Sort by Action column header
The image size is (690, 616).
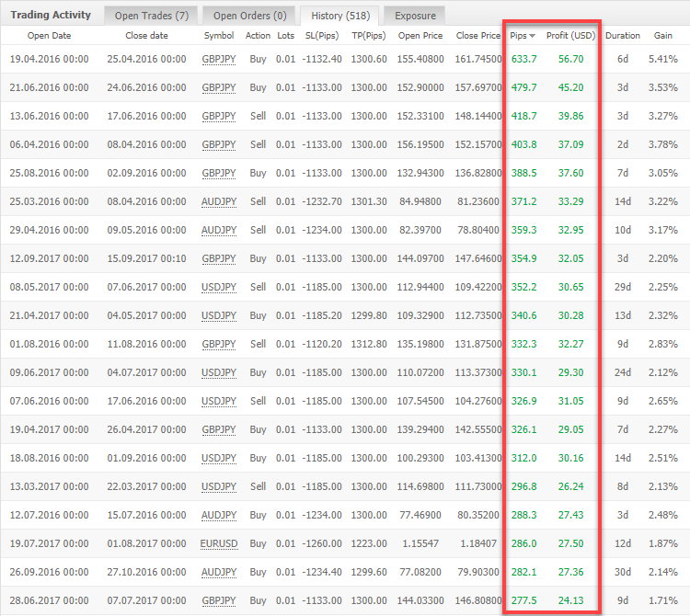click(258, 36)
